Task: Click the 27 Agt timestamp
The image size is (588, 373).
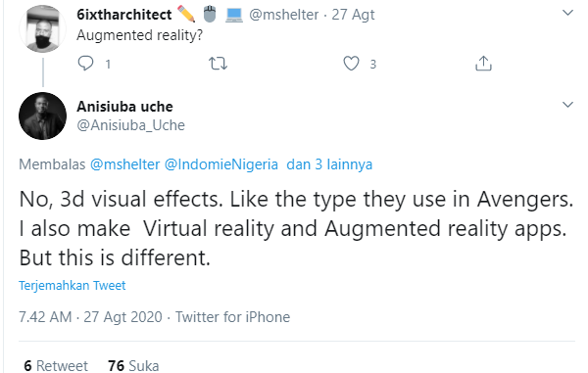Action: 353,15
